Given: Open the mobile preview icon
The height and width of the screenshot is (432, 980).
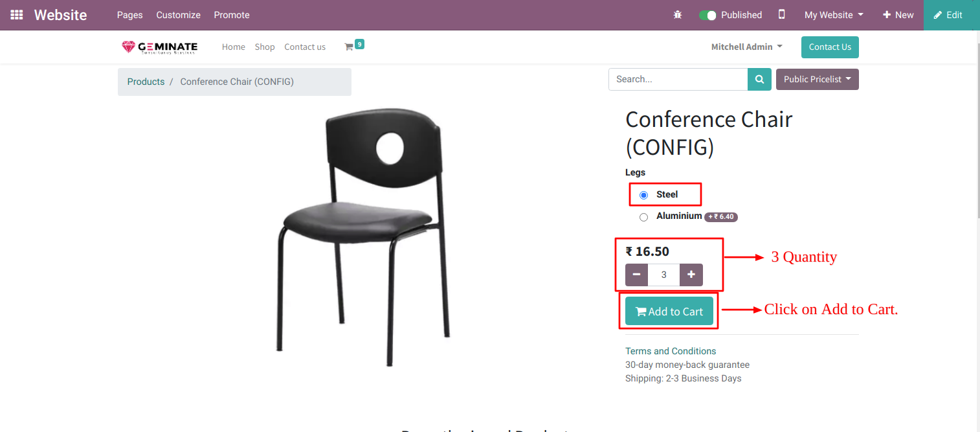Looking at the screenshot, I should point(781,14).
